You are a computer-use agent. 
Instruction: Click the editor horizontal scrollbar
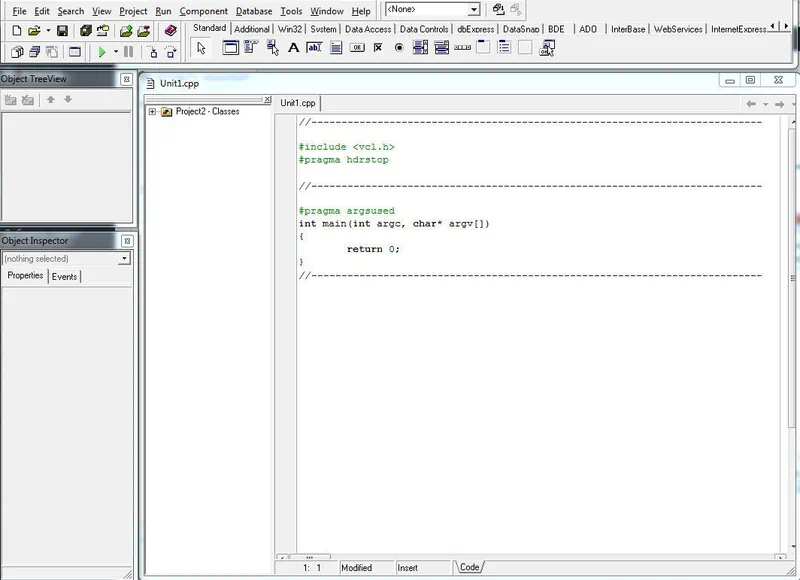532,557
